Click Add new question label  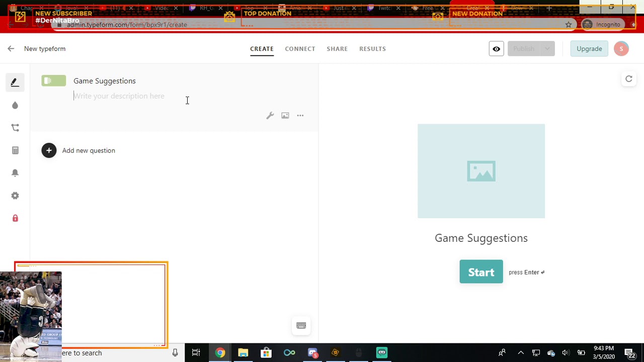tap(89, 150)
